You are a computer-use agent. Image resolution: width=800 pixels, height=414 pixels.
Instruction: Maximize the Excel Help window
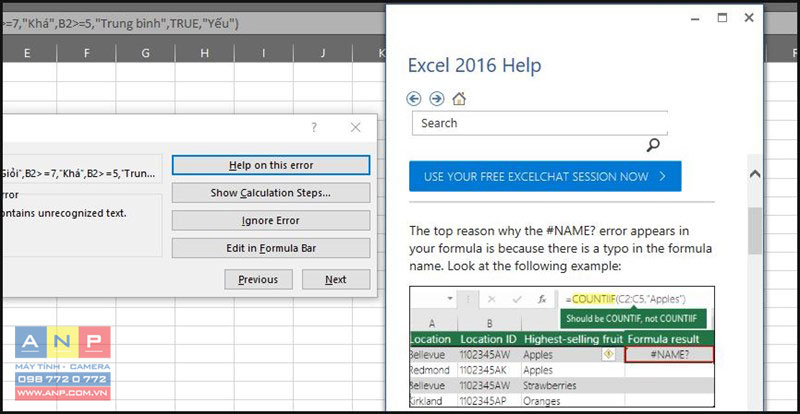tap(722, 18)
